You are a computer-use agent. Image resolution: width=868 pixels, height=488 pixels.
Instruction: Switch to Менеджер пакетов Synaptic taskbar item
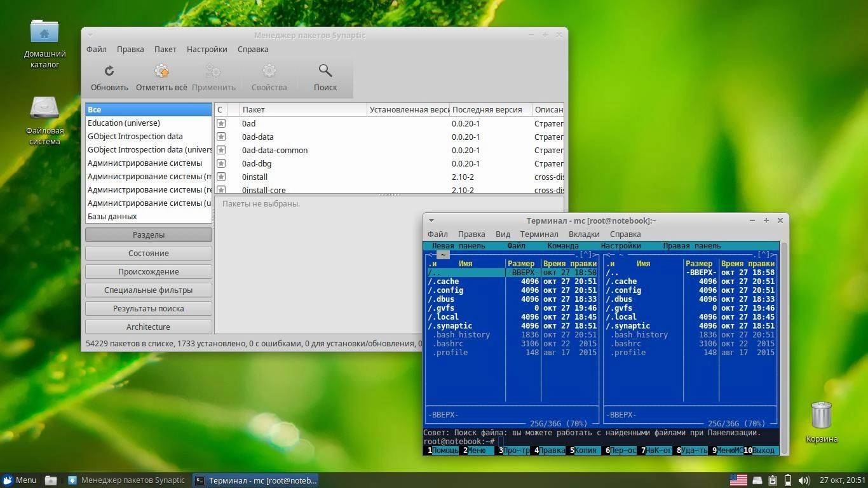click(x=126, y=480)
